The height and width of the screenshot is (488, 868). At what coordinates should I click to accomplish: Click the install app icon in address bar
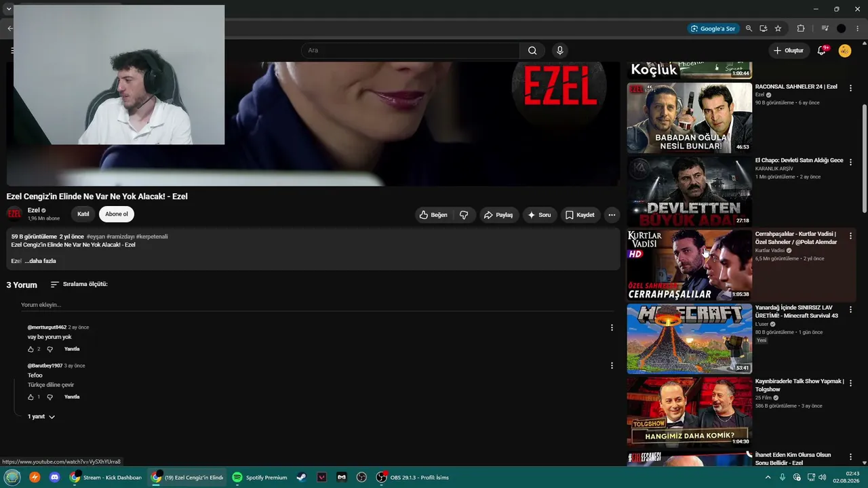[x=764, y=28]
